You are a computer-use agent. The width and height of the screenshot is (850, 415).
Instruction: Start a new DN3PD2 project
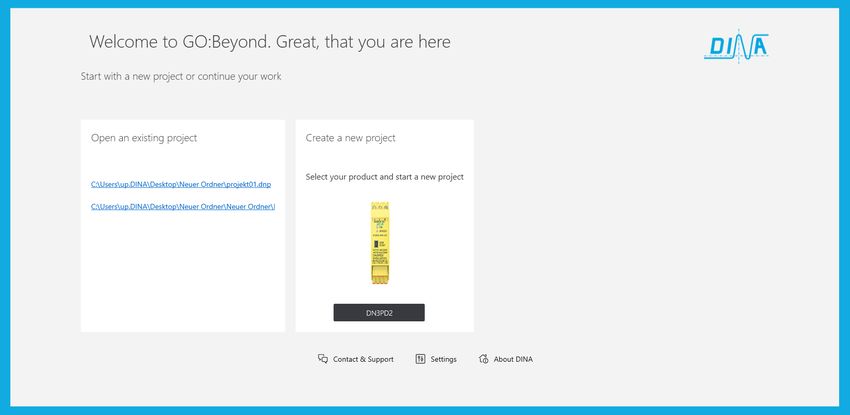379,313
